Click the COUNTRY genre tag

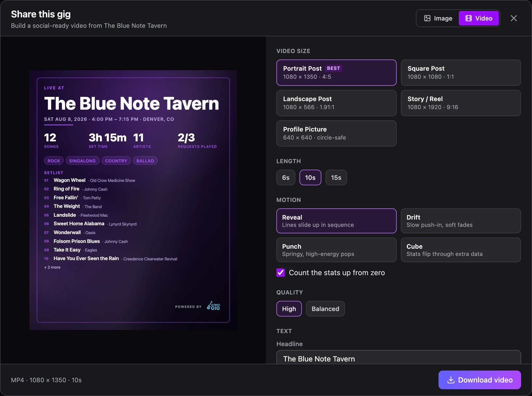tap(116, 161)
